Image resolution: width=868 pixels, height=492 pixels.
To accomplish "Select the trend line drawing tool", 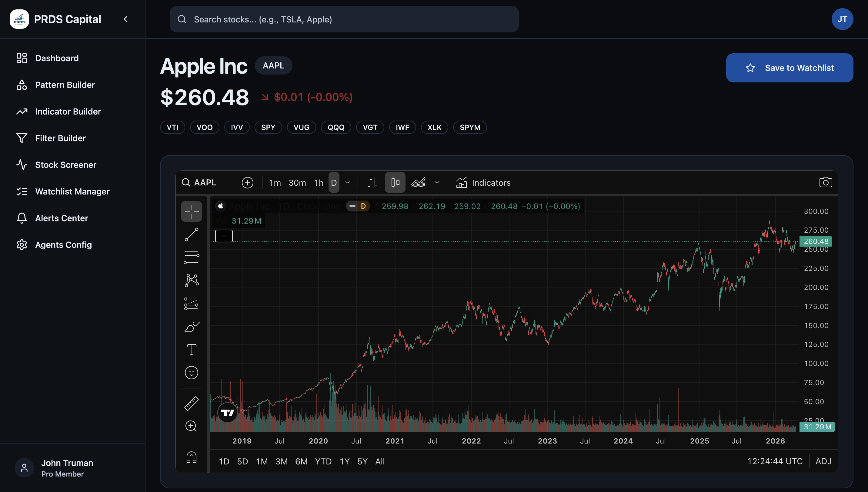I will [191, 235].
